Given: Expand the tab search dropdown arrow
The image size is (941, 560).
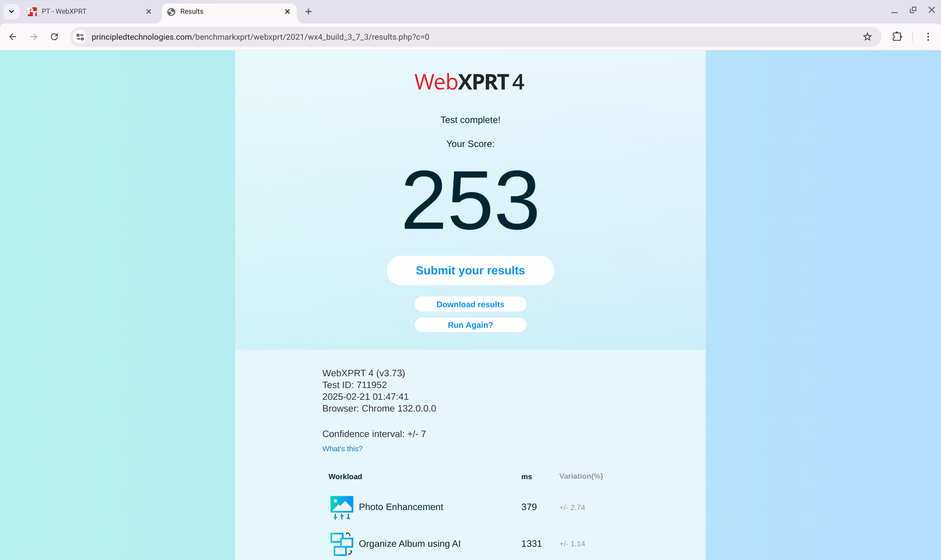Looking at the screenshot, I should [x=11, y=11].
